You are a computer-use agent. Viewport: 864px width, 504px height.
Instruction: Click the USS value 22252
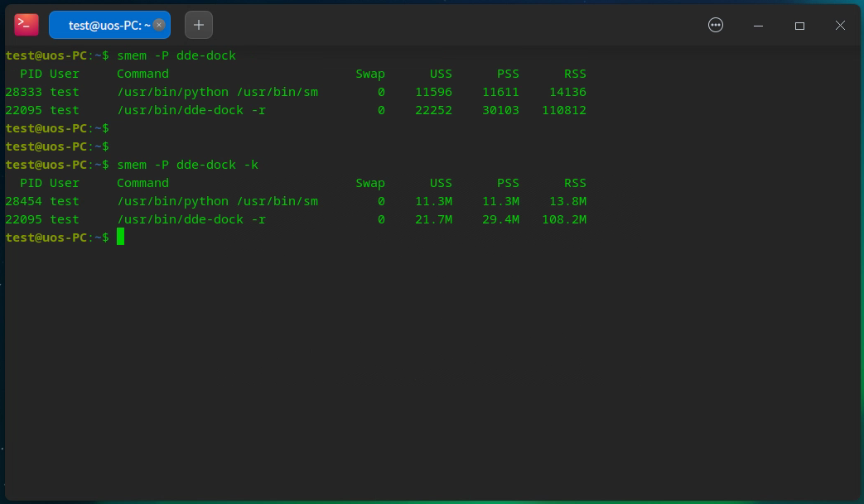433,110
